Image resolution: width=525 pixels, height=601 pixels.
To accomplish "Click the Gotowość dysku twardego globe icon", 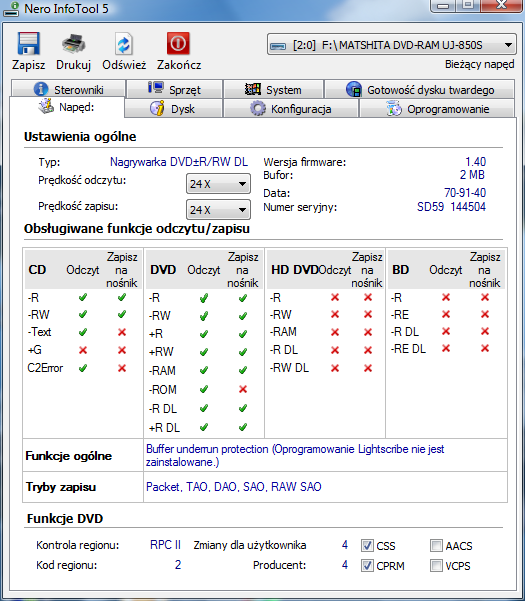I will [x=354, y=89].
